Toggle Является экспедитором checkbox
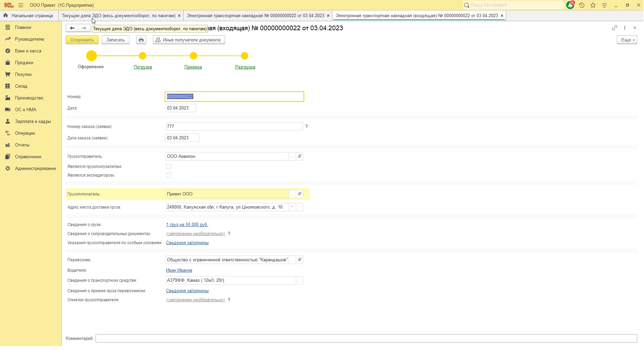Viewport: 644px width, 357px height. 169,175
